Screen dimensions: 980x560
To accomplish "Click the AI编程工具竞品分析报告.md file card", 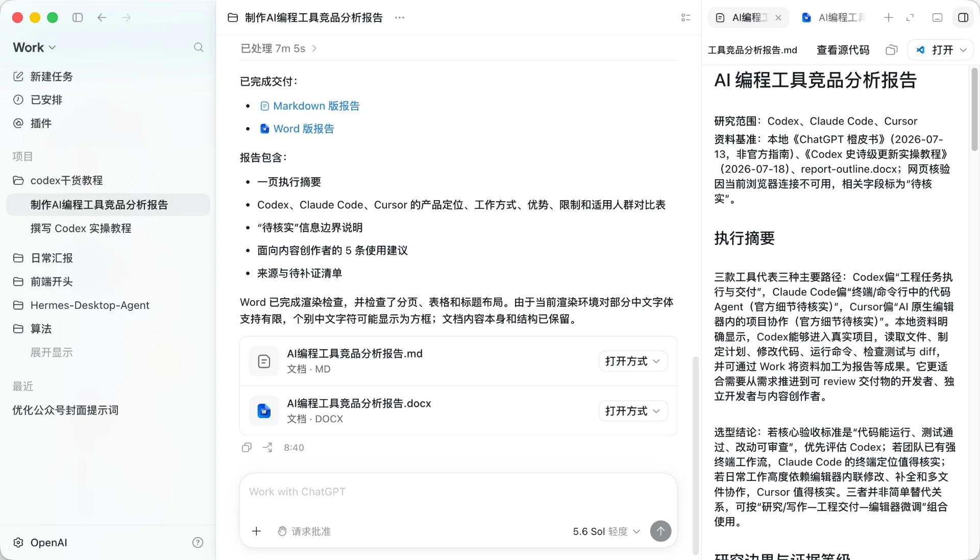I will point(458,361).
